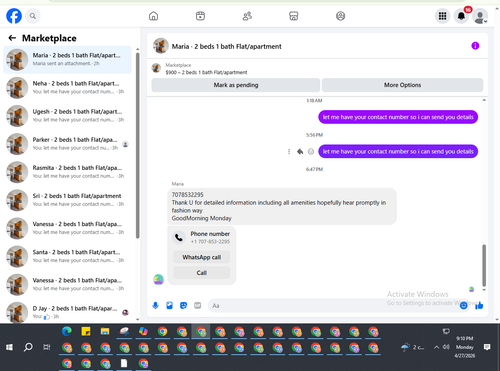
Task: Open Santa conversation in the list
Action: 67,256
